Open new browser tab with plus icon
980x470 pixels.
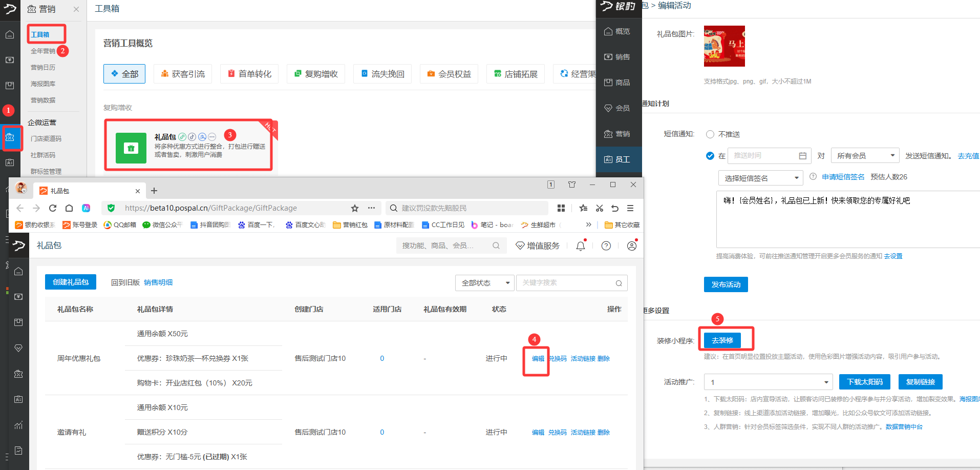pos(154,191)
